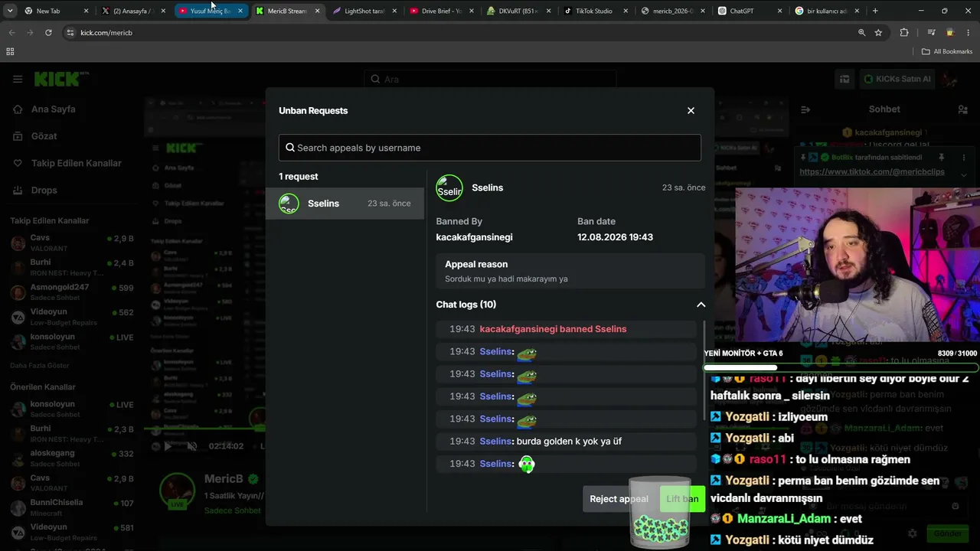Click the YENİ MONİTÖR + GTA 6 progress bar
980x551 pixels.
[x=841, y=367]
